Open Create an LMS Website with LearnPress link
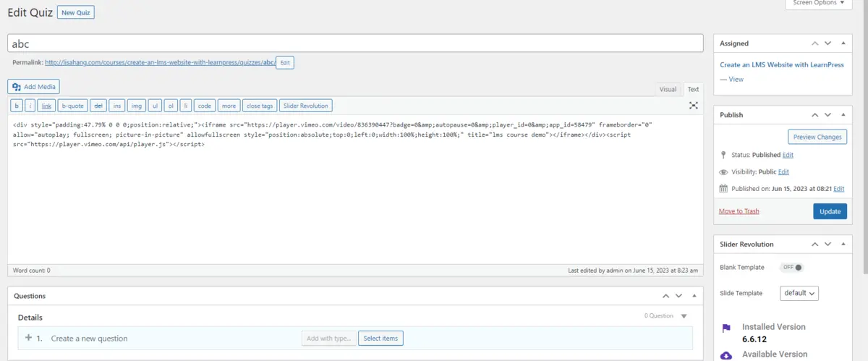 tap(782, 65)
